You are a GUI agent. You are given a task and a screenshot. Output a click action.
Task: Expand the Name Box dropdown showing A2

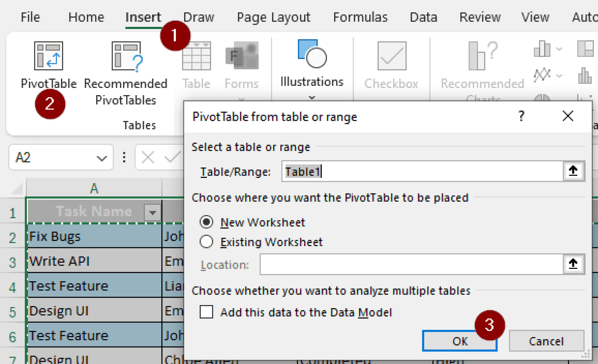tap(101, 158)
